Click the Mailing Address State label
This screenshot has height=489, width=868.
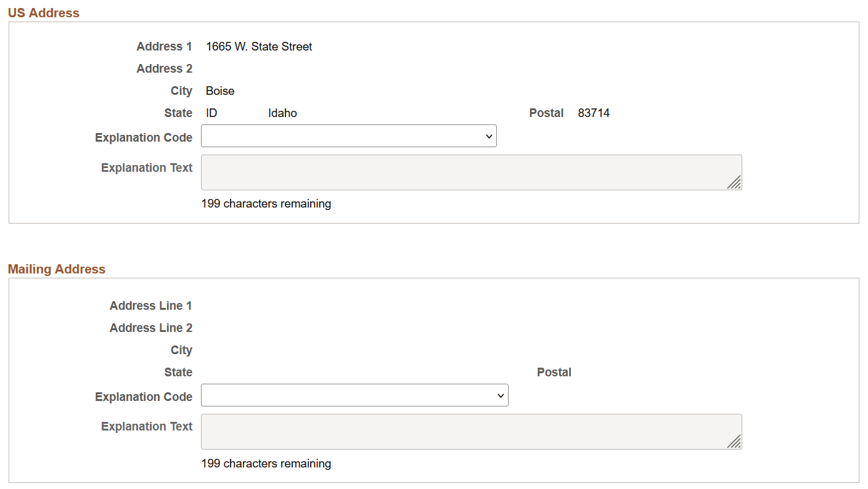point(178,372)
